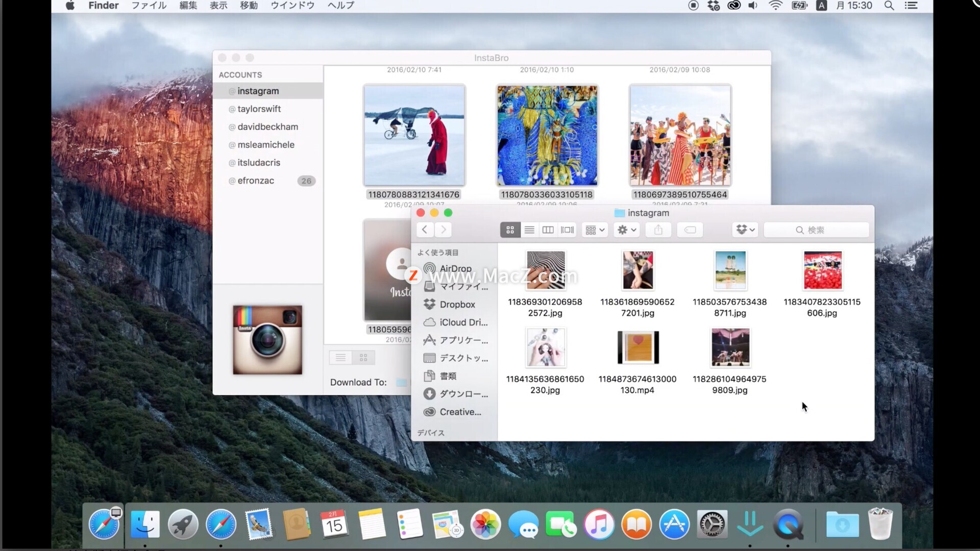Switch Finder to list view
980x551 pixels.
pos(529,230)
